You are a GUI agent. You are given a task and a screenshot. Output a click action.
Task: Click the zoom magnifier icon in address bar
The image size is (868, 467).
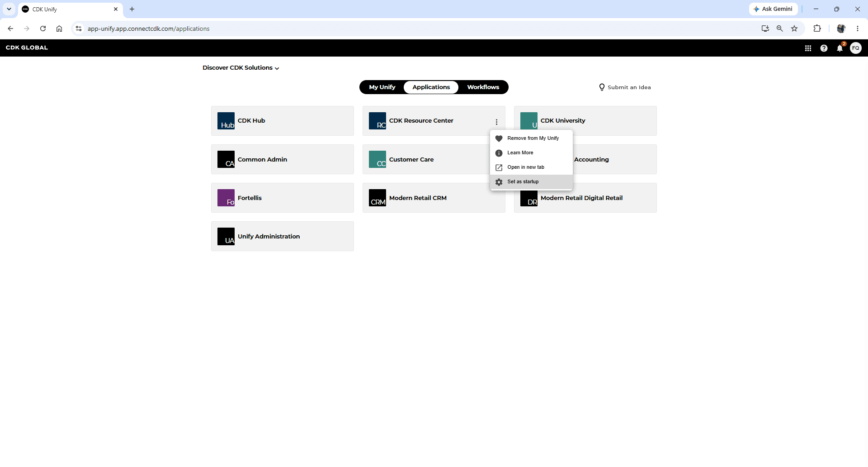tap(779, 29)
